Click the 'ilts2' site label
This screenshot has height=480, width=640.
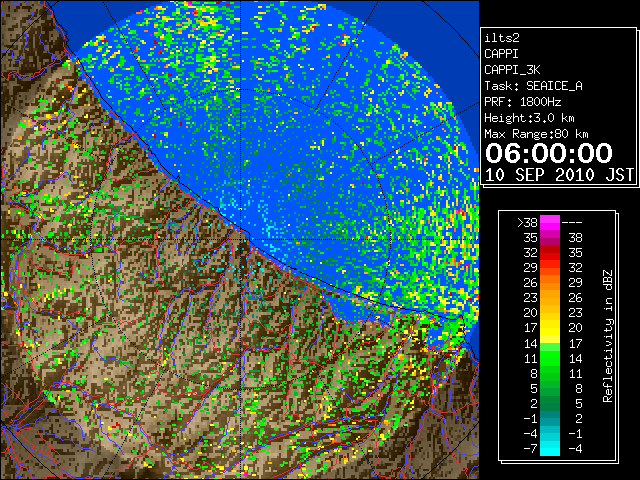(x=502, y=38)
